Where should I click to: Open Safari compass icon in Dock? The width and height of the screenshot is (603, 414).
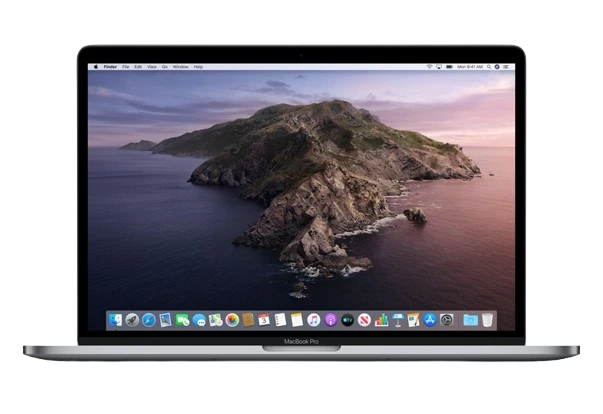[149, 320]
